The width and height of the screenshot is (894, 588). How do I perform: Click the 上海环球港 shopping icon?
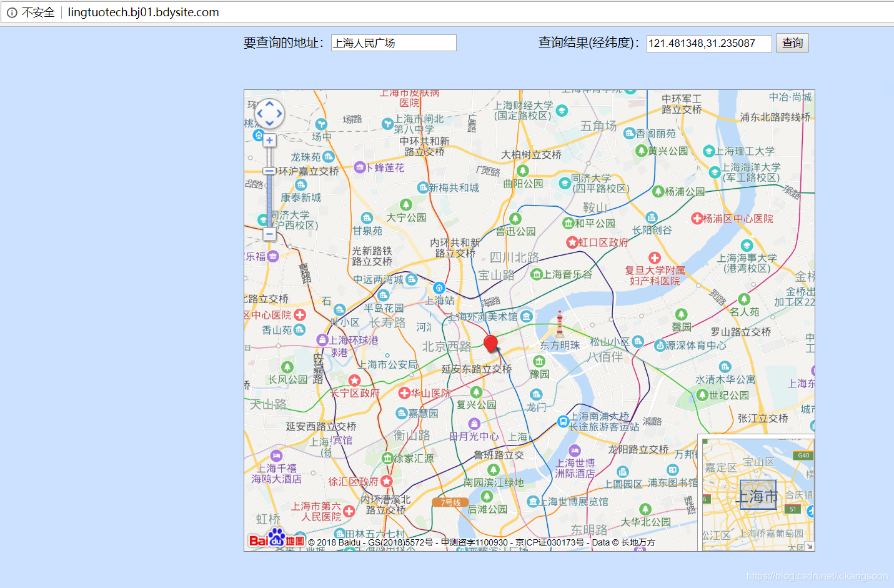(322, 340)
